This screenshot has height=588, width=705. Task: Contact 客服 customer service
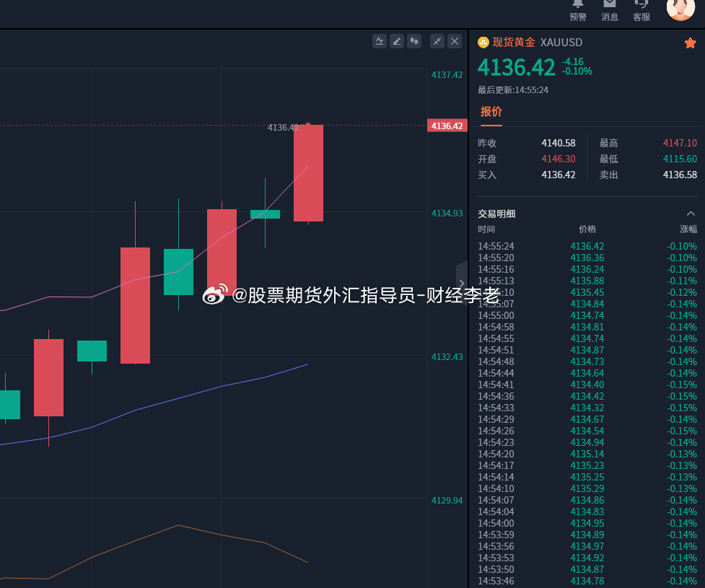(x=641, y=10)
